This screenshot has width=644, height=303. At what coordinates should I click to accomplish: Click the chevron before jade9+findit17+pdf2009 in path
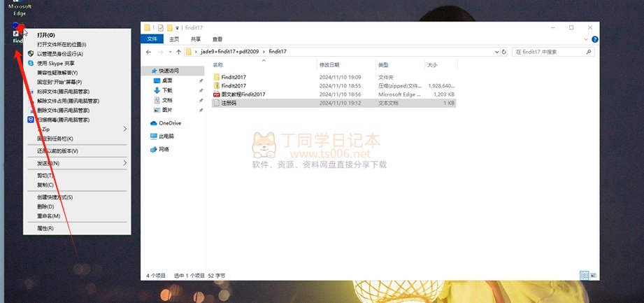tap(196, 52)
